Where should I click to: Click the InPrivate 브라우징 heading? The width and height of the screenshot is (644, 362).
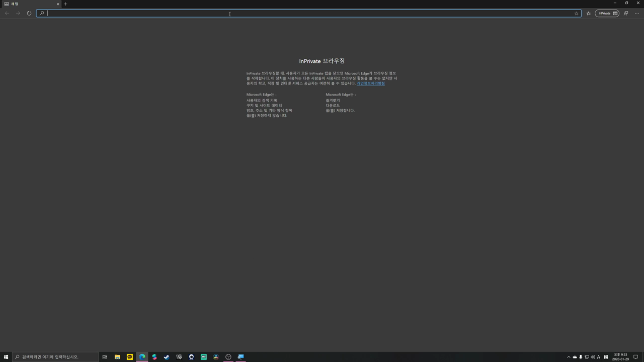click(322, 61)
